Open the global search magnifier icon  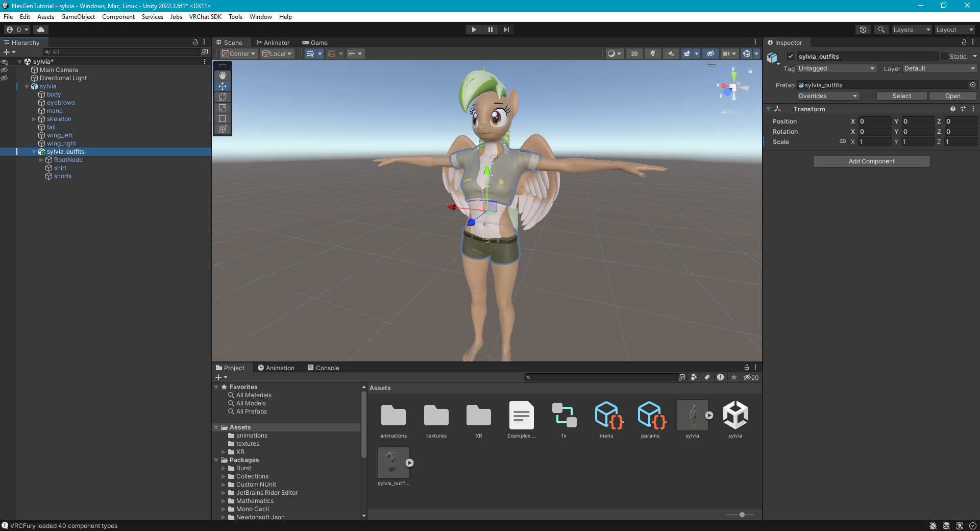(x=881, y=30)
